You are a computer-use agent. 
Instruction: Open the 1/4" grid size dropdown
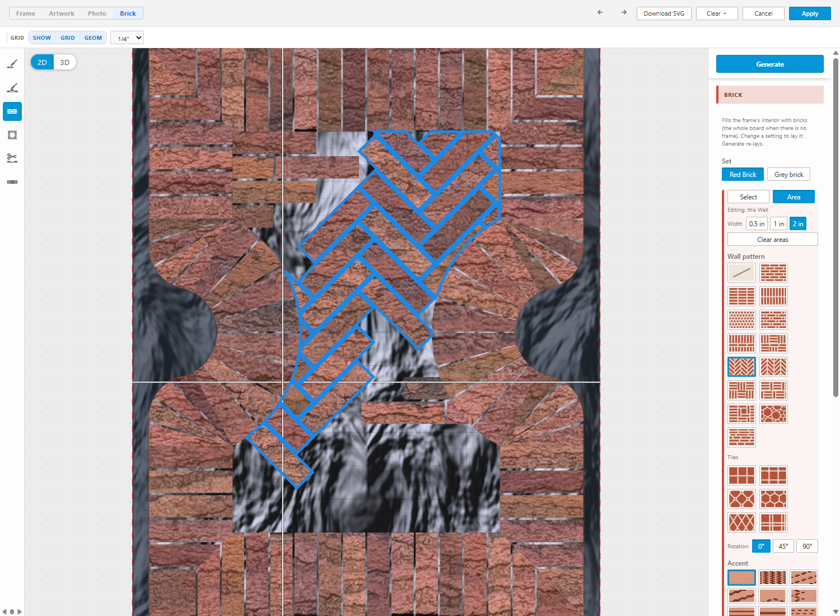click(127, 38)
